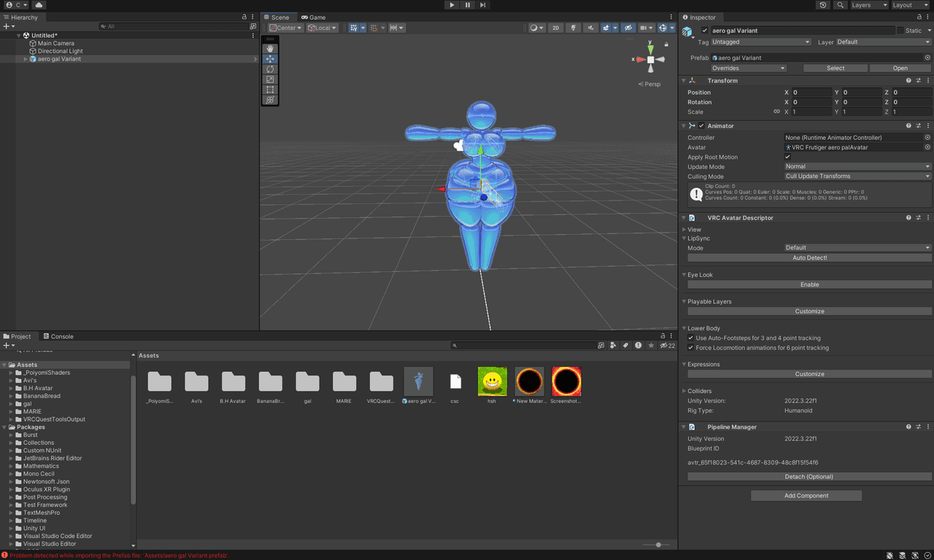Select the combined Transform tool in Scene toolbar
934x560 pixels.
coord(270,100)
